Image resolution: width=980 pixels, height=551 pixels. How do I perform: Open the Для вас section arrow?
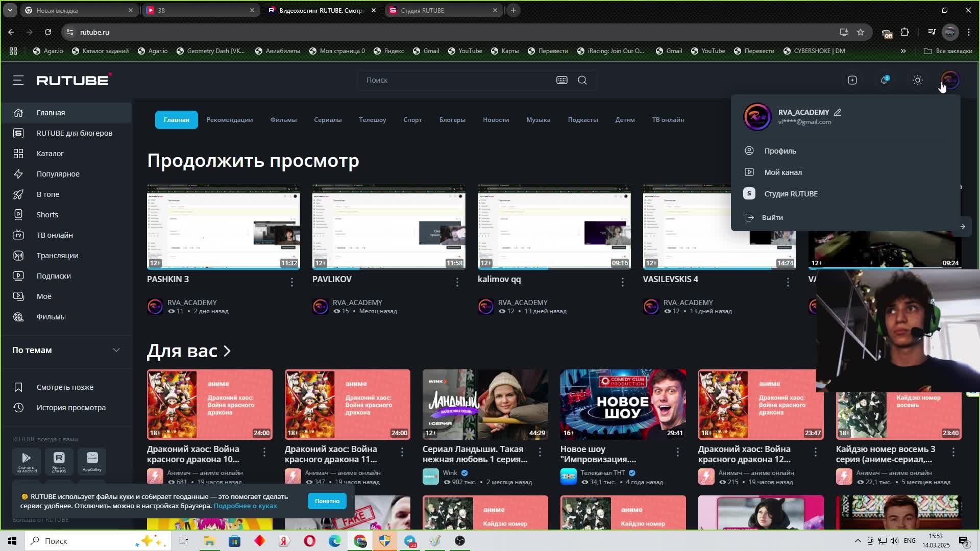coord(227,351)
